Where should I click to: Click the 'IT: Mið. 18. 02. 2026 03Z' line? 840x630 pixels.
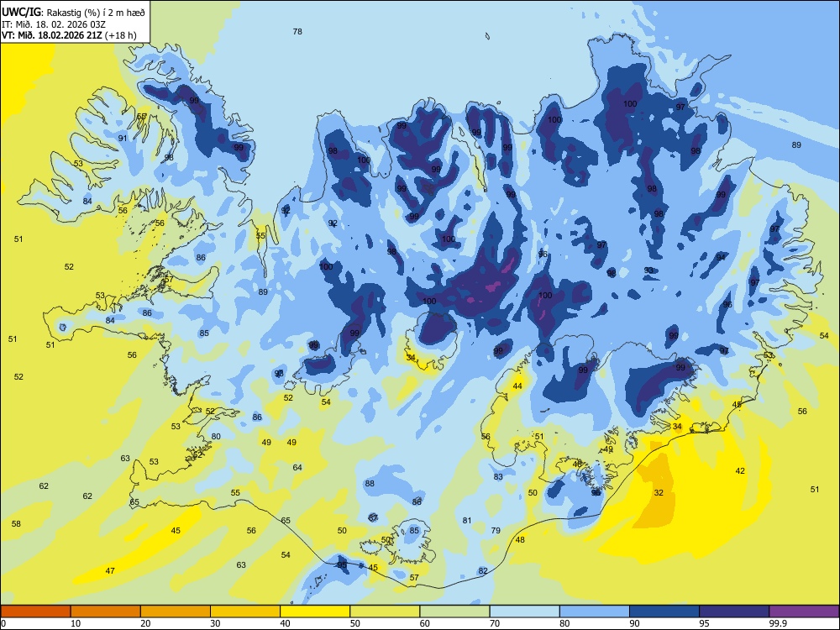(x=54, y=24)
